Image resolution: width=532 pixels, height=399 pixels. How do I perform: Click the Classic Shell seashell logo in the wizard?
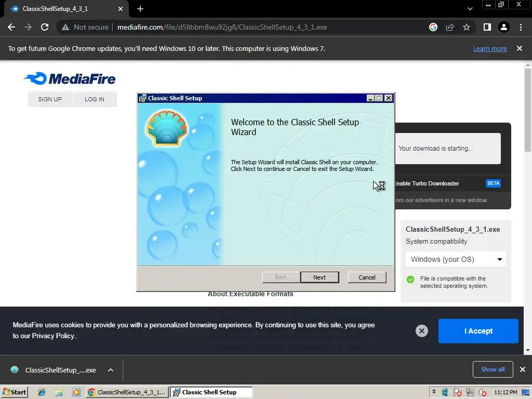[x=167, y=128]
